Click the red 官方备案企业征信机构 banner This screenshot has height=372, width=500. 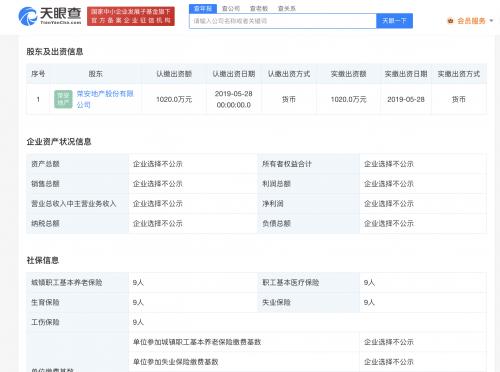131,16
